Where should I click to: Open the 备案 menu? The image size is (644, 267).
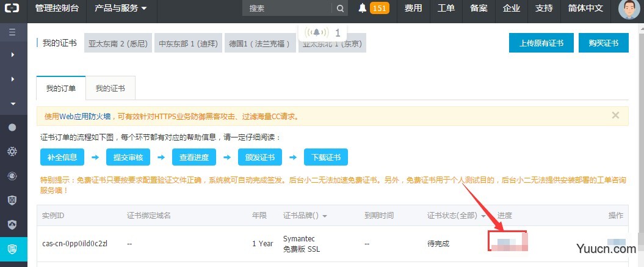click(x=479, y=8)
